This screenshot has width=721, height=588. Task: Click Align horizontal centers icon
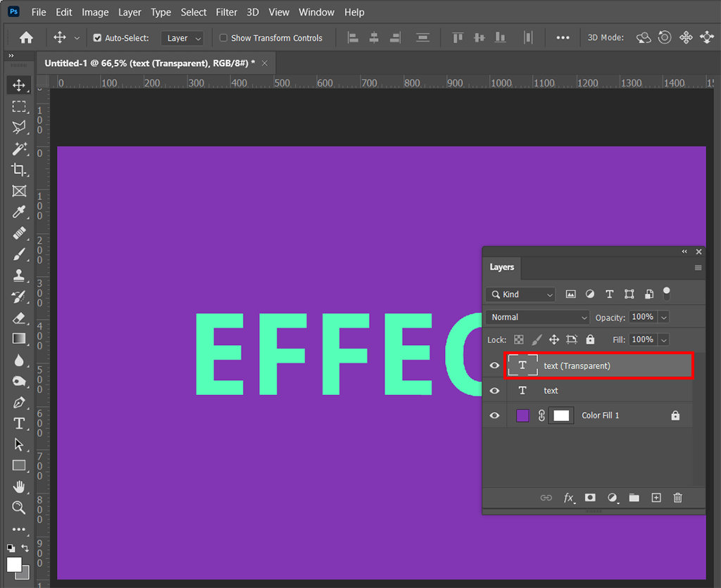374,38
